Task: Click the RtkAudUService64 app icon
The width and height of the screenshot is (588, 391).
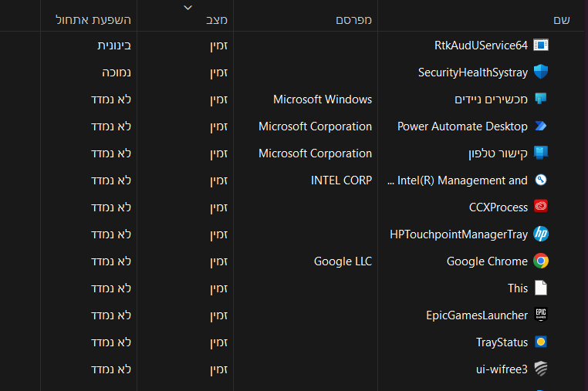Action: tap(541, 46)
